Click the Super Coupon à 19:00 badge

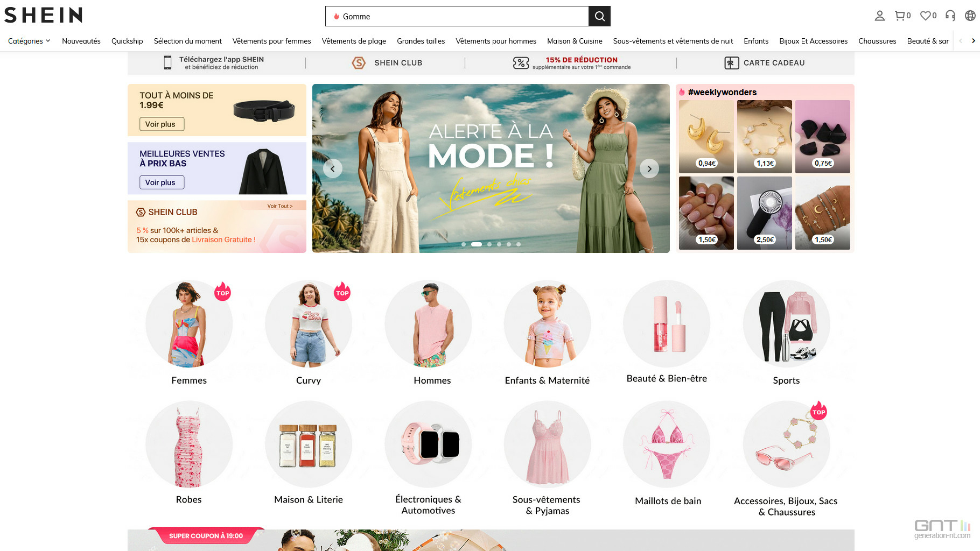tap(206, 535)
